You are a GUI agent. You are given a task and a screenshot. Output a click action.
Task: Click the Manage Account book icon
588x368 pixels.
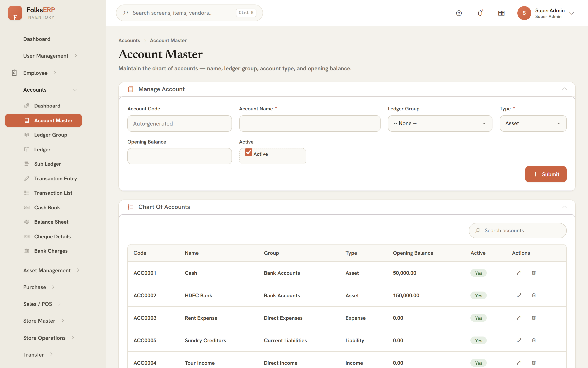[130, 89]
